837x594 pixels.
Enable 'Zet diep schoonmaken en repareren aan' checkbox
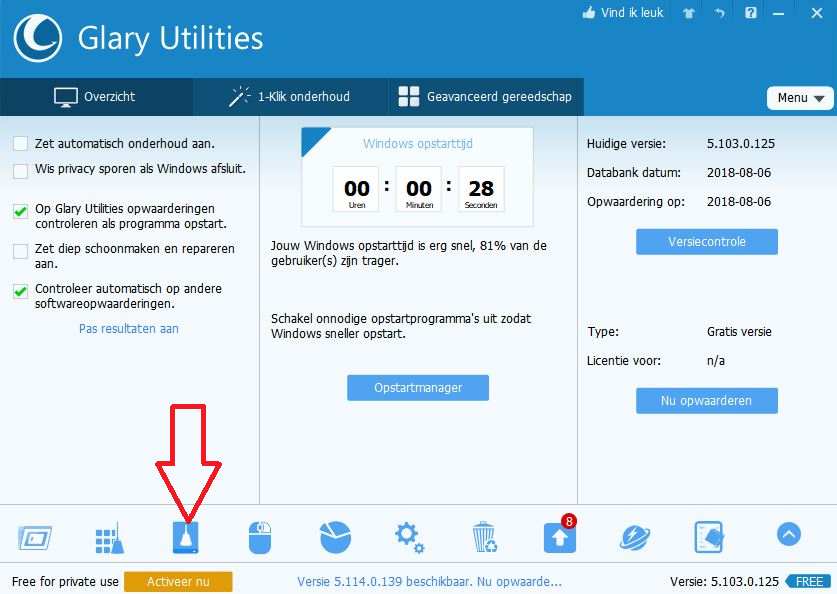click(x=20, y=251)
